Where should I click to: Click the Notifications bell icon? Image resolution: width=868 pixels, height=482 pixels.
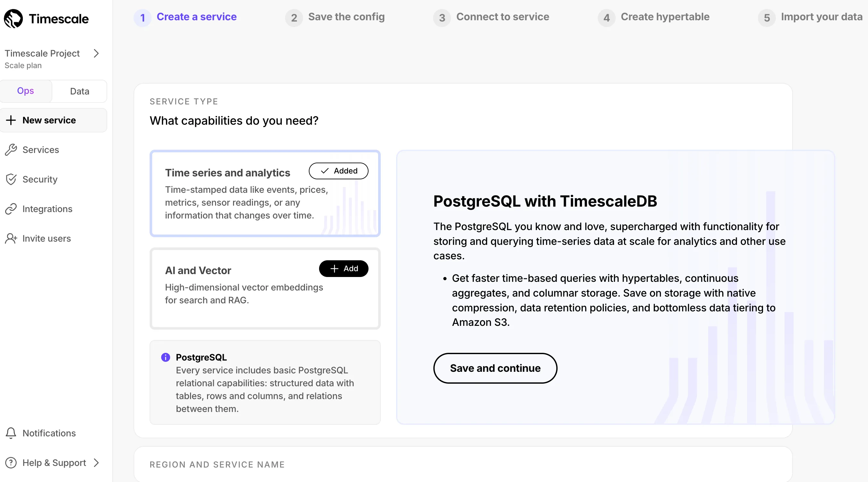(11, 433)
